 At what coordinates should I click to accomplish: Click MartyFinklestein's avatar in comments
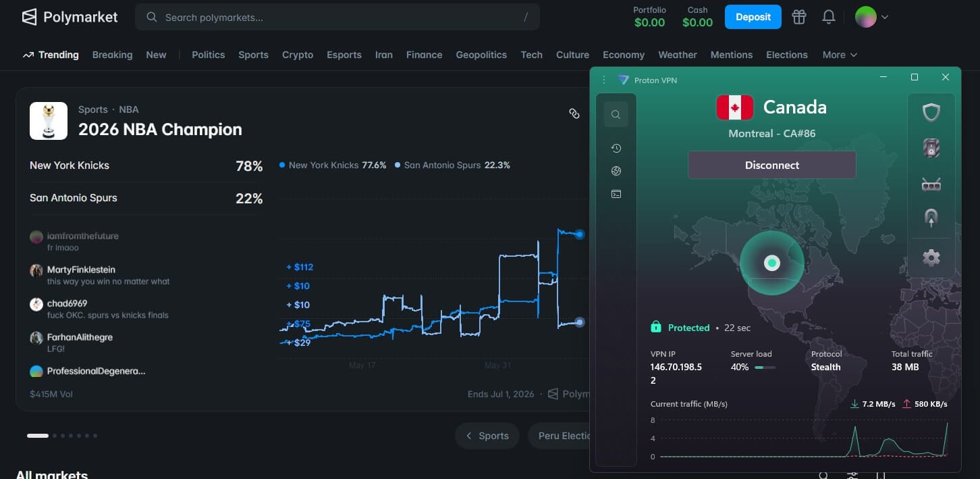(36, 270)
